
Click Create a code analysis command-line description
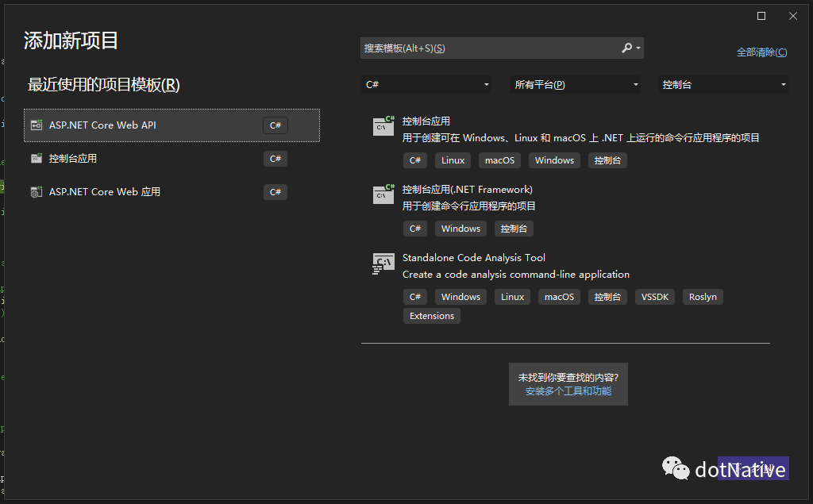(x=516, y=275)
